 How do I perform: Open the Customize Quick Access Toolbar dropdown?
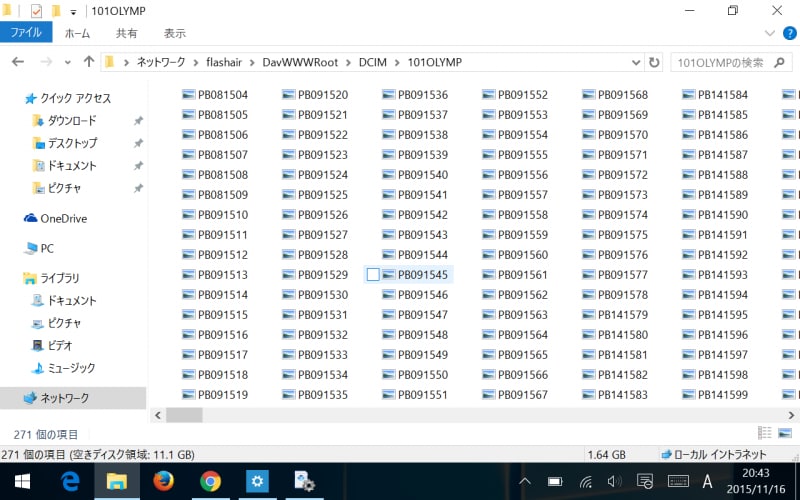click(x=73, y=12)
